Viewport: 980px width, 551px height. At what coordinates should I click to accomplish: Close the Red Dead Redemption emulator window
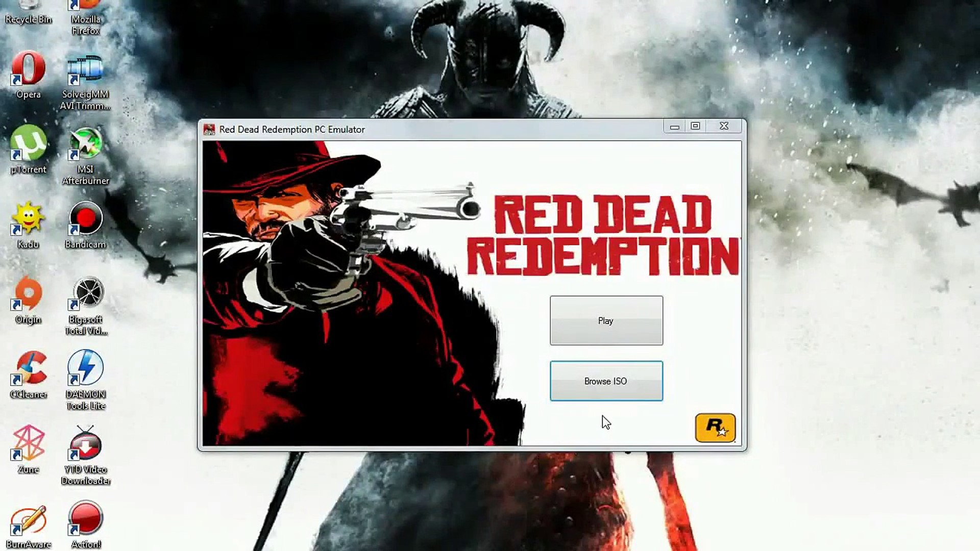[724, 126]
